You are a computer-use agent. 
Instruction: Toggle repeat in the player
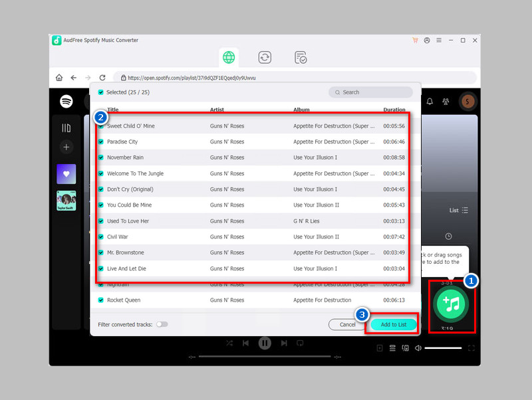(300, 344)
